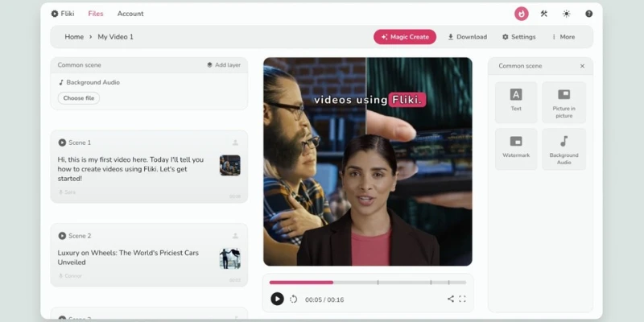Seek on the video progress bar
The width and height of the screenshot is (644, 322).
pos(368,283)
